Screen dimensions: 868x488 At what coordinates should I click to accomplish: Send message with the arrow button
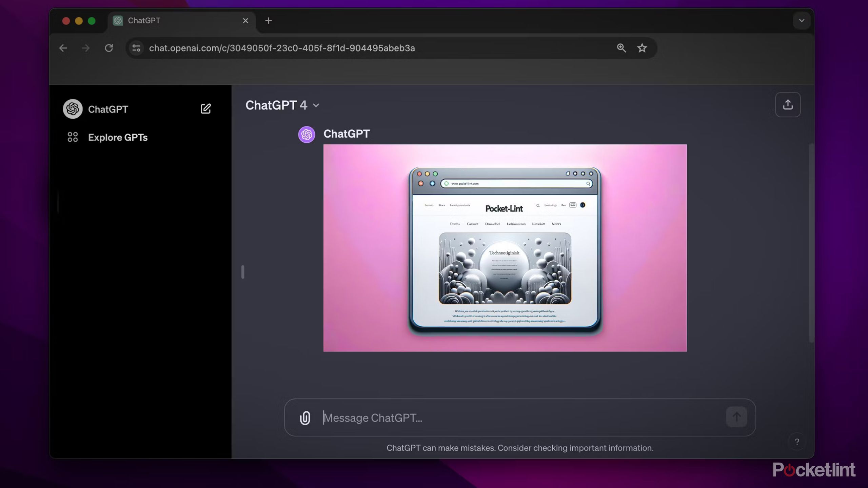point(736,417)
